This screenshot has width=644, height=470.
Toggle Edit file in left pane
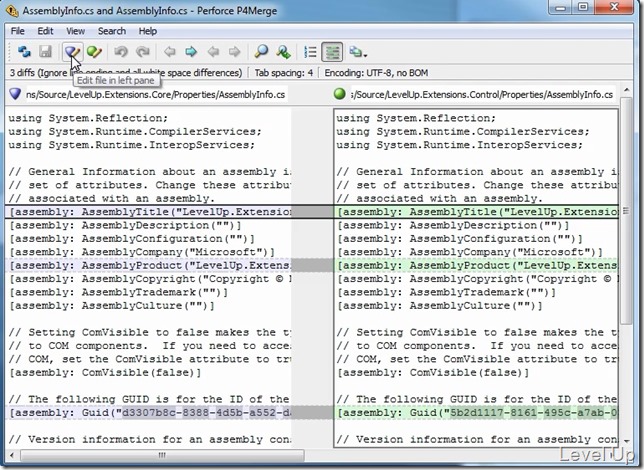(73, 52)
